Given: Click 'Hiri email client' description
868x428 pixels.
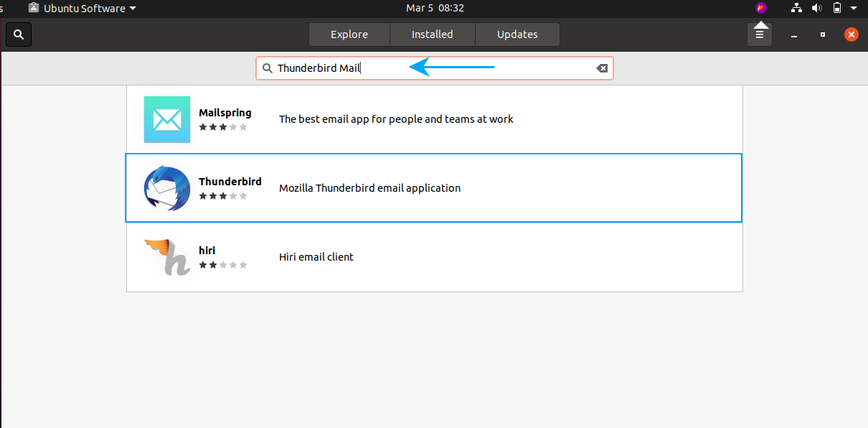Looking at the screenshot, I should (x=316, y=257).
